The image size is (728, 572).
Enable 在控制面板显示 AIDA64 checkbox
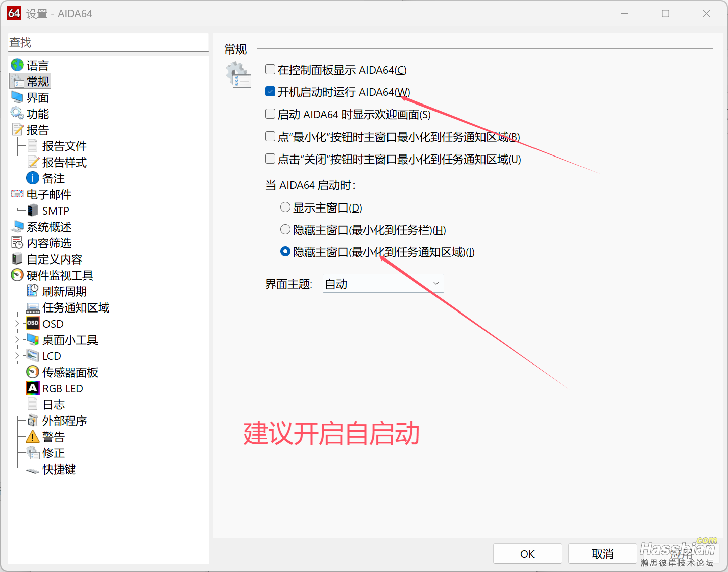click(270, 69)
